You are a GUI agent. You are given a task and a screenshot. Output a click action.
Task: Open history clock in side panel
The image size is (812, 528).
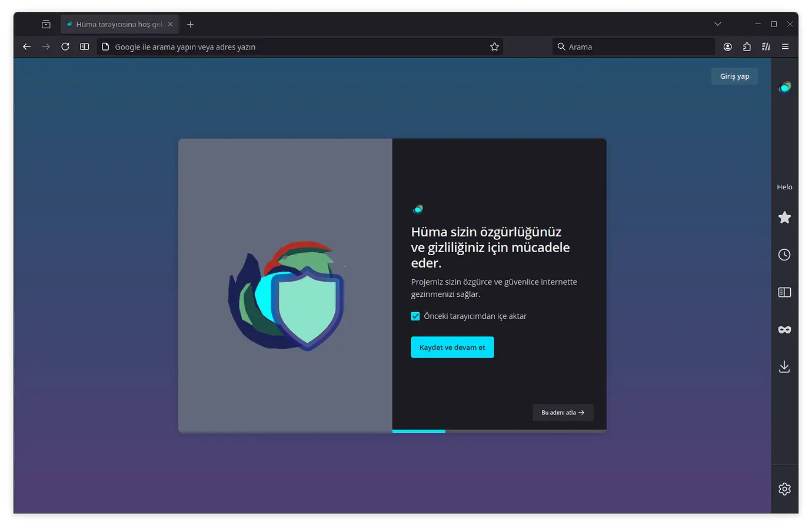tap(784, 255)
